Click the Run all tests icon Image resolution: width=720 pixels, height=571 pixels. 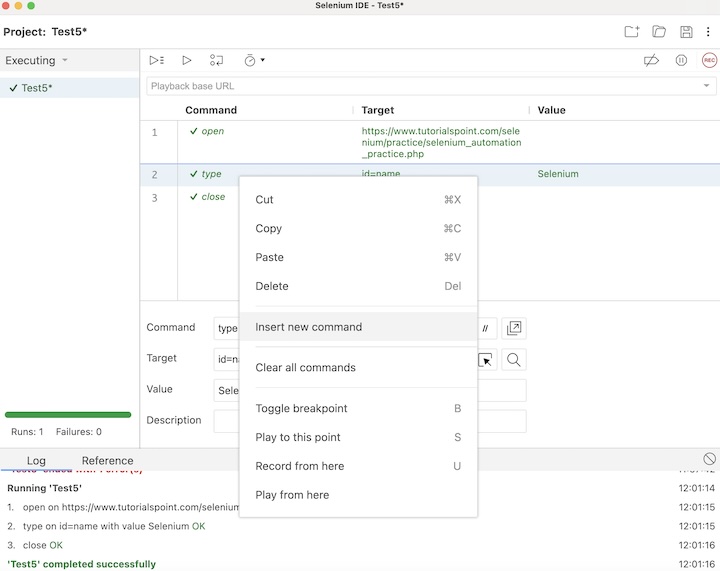pos(157,60)
